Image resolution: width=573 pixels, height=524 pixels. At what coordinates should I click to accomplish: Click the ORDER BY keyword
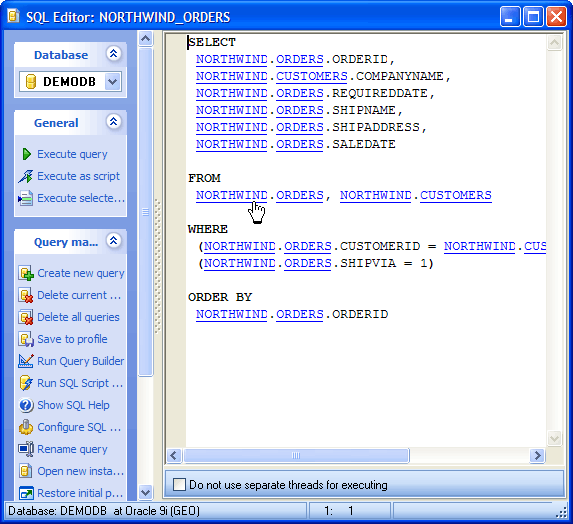click(220, 297)
